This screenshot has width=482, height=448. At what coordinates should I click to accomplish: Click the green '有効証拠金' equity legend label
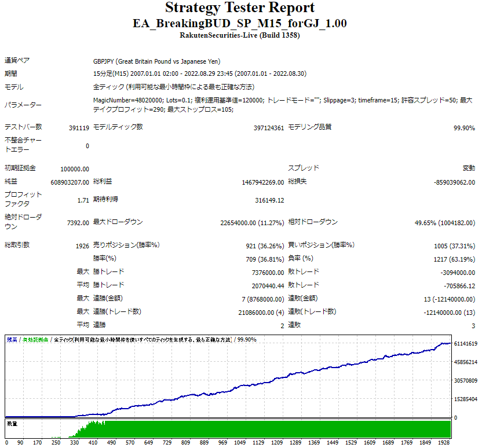tap(36, 340)
